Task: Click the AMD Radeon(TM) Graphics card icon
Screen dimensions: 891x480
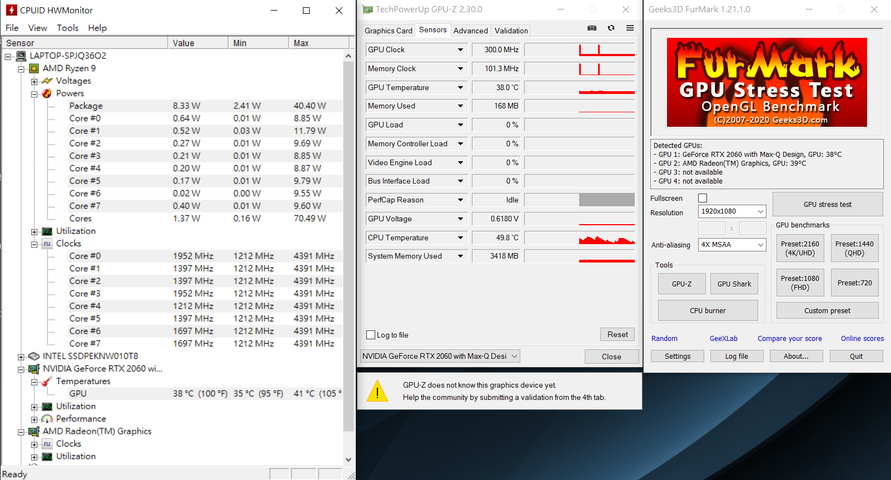Action: click(34, 431)
